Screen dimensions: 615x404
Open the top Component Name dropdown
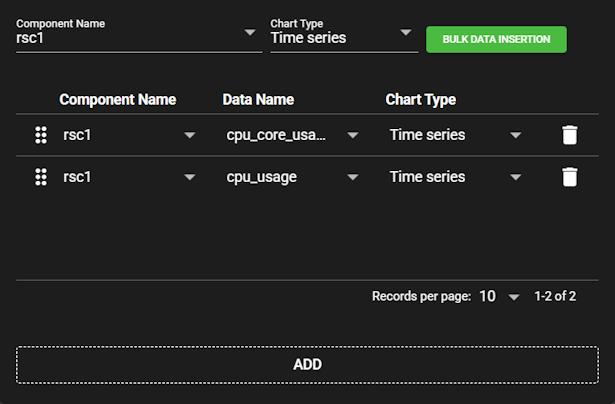(250, 33)
